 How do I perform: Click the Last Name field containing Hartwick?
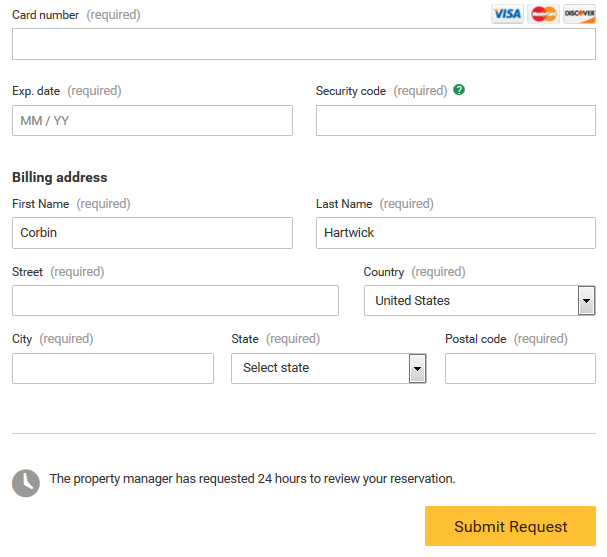pos(456,233)
